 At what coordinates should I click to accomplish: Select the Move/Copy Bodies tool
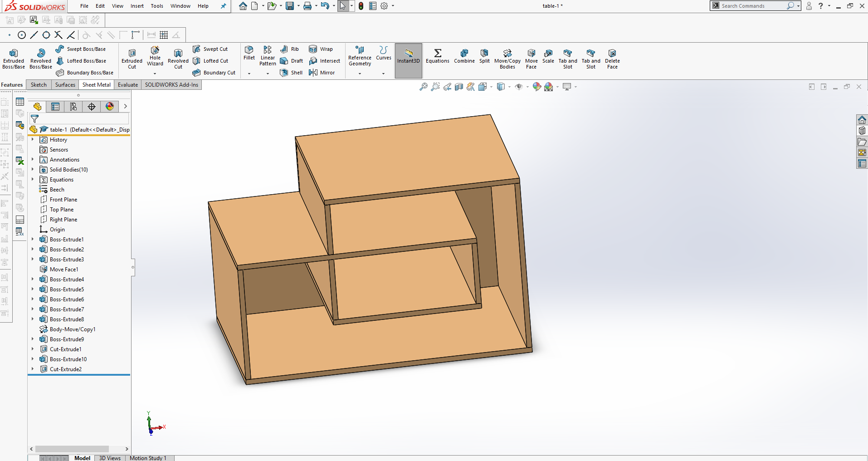pos(507,59)
